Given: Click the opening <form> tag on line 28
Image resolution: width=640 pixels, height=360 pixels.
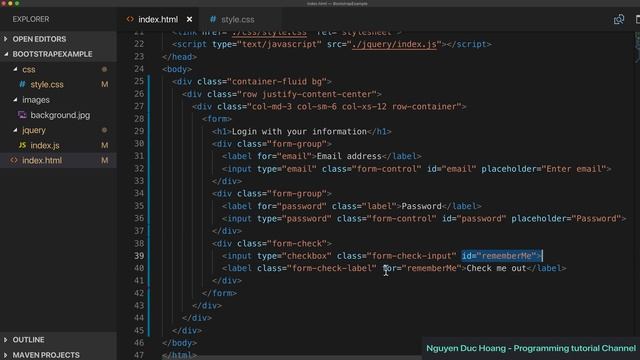Looking at the screenshot, I should pos(217,119).
